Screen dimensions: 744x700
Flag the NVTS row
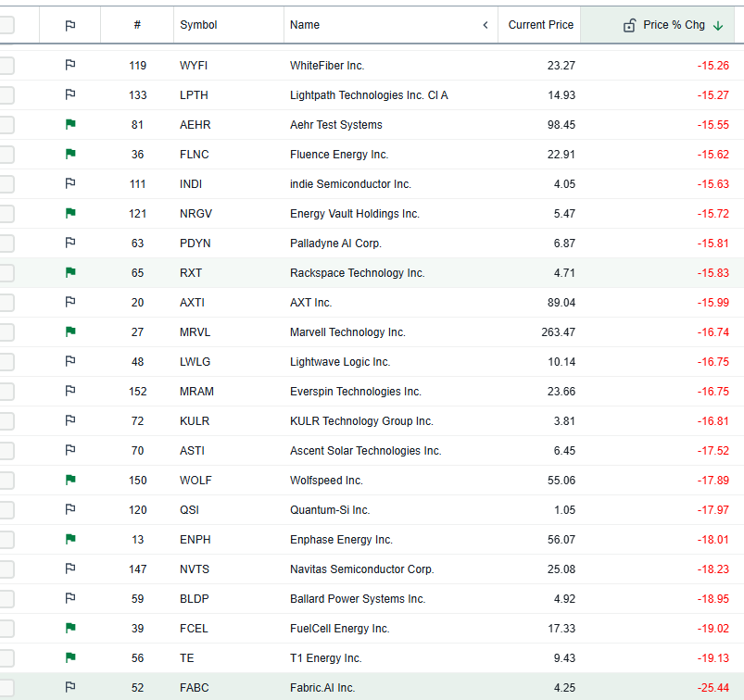[x=70, y=569]
